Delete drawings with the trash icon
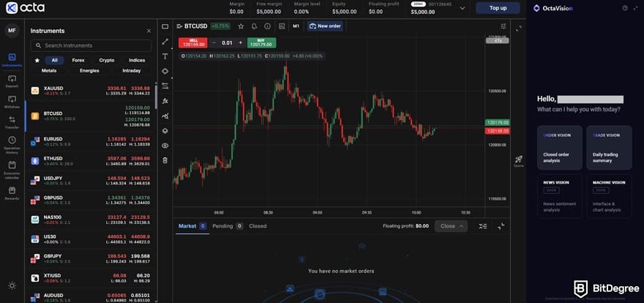Image resolution: width=644 pixels, height=303 pixels. (x=165, y=160)
